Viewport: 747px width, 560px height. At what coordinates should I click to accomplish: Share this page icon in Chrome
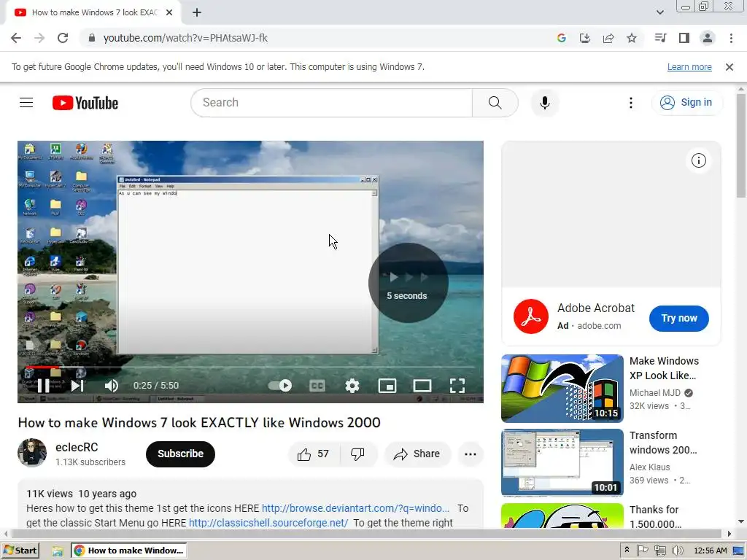coord(608,38)
